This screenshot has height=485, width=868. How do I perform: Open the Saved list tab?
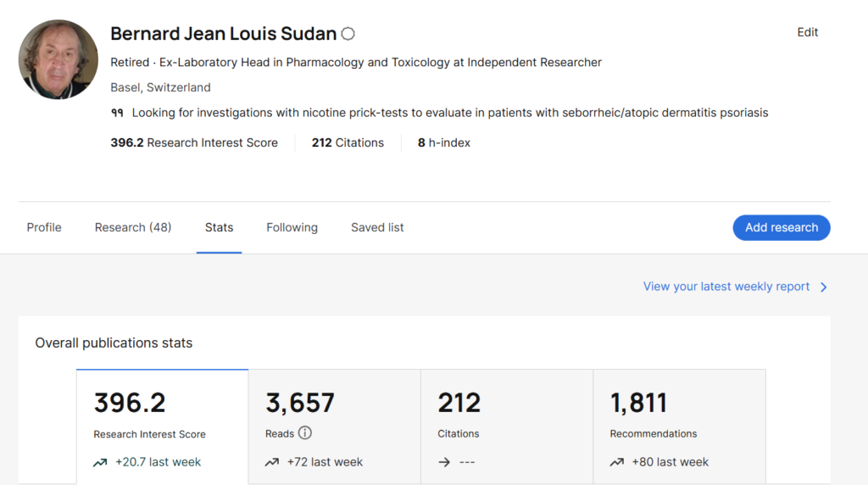tap(377, 227)
